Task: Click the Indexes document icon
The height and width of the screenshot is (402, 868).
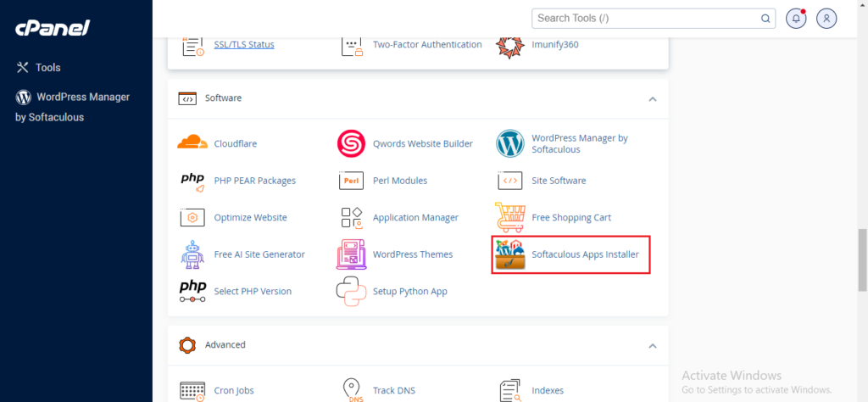Action: pyautogui.click(x=509, y=391)
